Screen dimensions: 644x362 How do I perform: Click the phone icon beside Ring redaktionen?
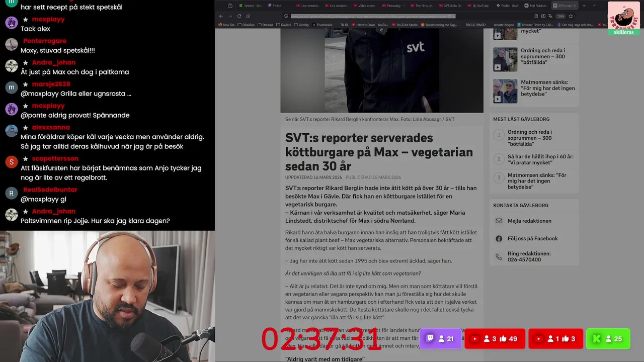pos(499,256)
